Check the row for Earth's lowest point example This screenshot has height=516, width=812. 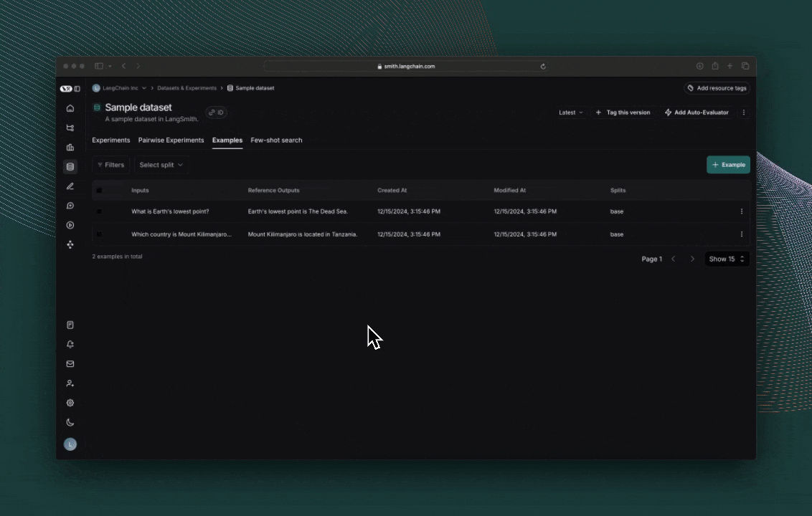pos(99,211)
